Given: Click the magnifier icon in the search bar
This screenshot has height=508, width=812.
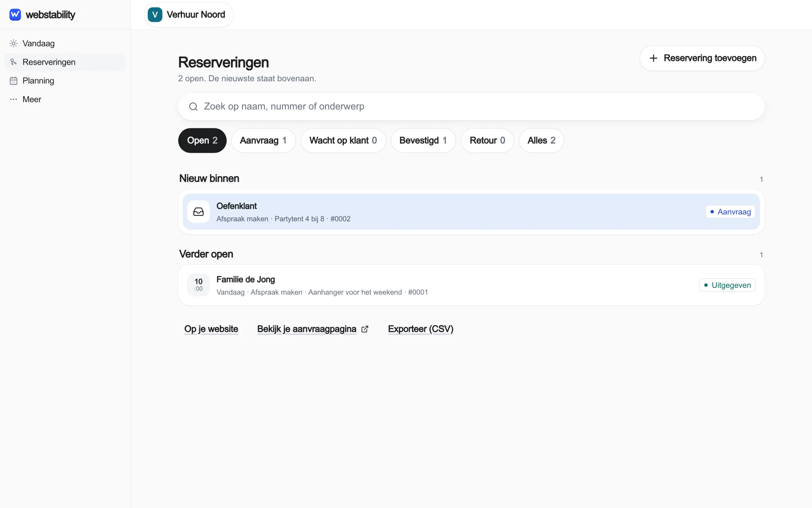Looking at the screenshot, I should click(193, 107).
